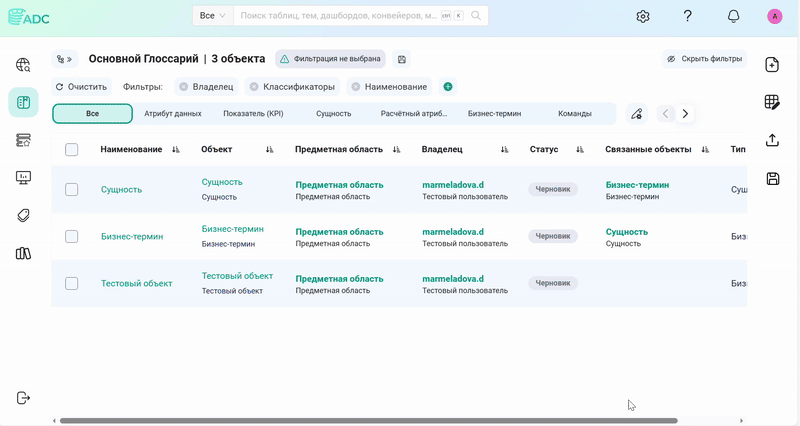Open dashboard monitor sidebar icon
The height and width of the screenshot is (426, 800).
(x=23, y=178)
